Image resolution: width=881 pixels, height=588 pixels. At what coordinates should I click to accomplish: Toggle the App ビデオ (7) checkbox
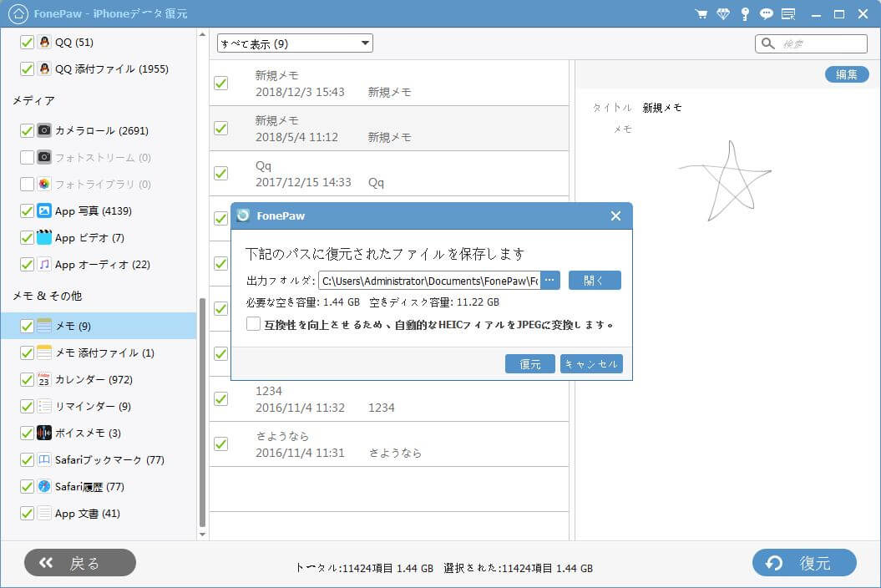27,237
